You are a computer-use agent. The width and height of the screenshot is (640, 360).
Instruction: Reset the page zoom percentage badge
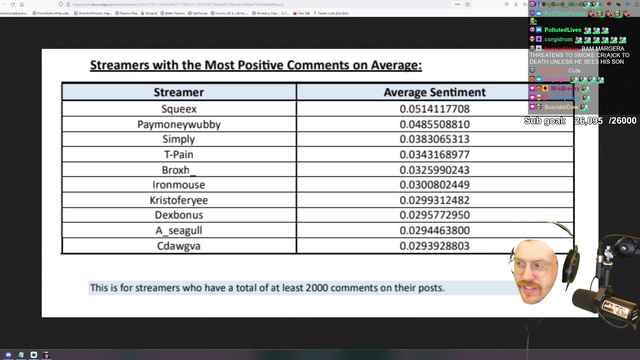457,4
